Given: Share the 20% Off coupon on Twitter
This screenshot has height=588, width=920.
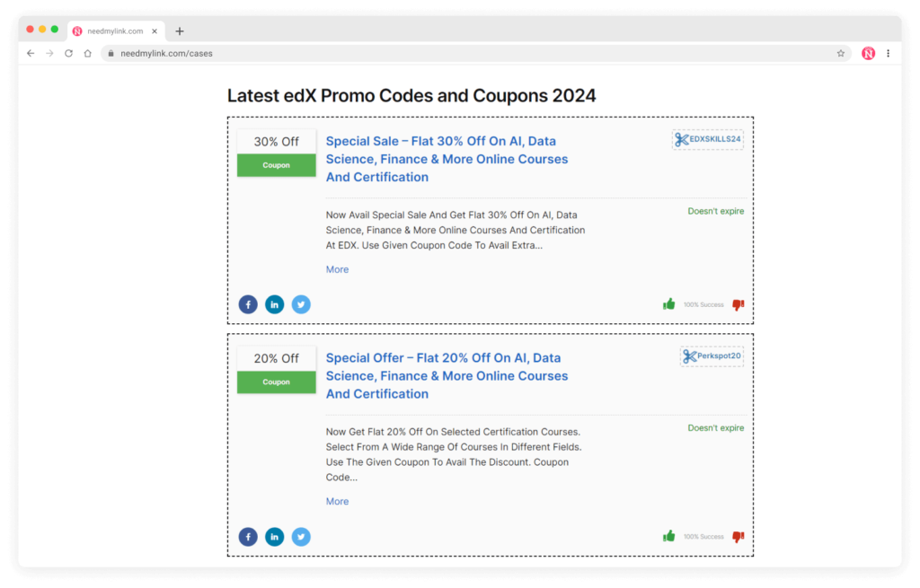Looking at the screenshot, I should tap(301, 536).
